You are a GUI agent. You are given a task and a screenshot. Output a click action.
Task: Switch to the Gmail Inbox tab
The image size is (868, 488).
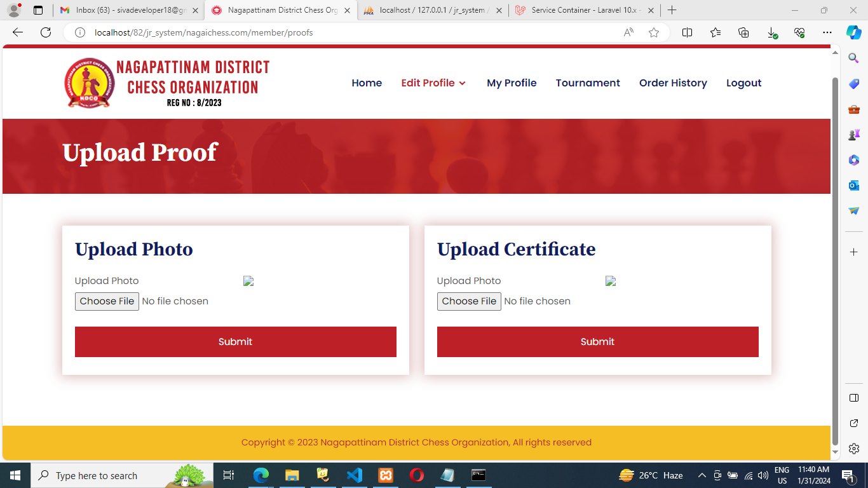127,10
